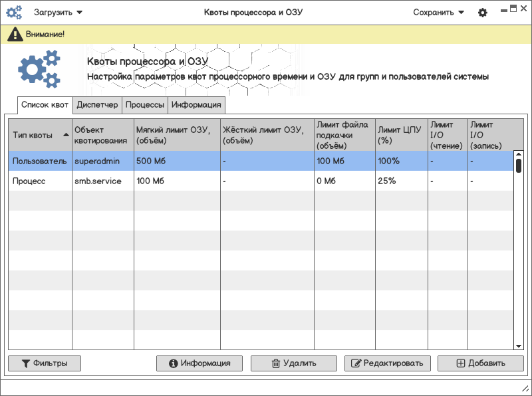
Task: Switch to the Диспетчер tab
Action: click(x=97, y=105)
